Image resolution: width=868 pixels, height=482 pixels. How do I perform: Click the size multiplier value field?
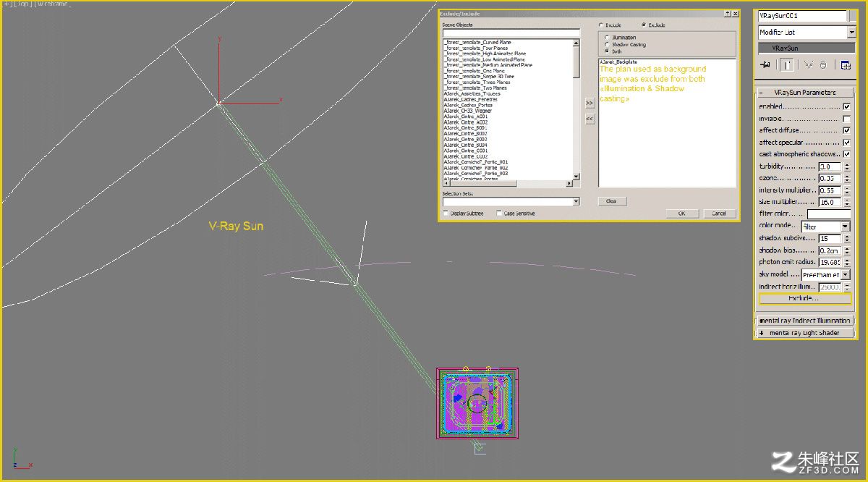(x=830, y=203)
